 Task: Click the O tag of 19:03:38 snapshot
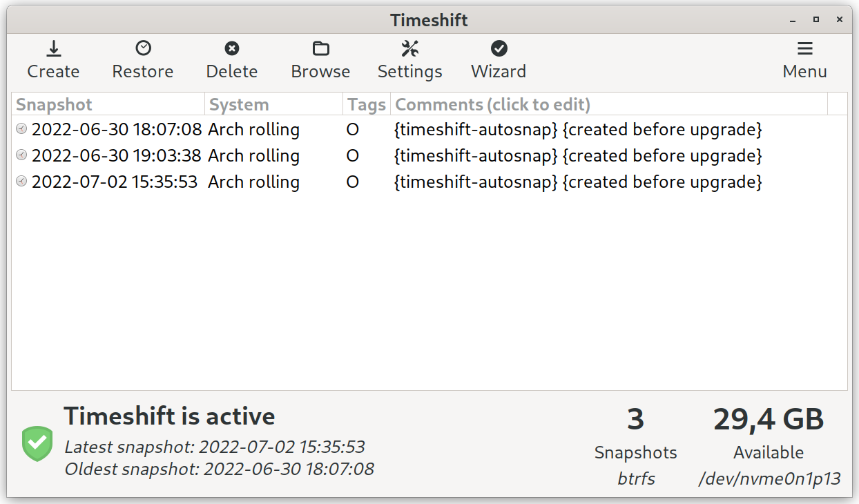(353, 155)
